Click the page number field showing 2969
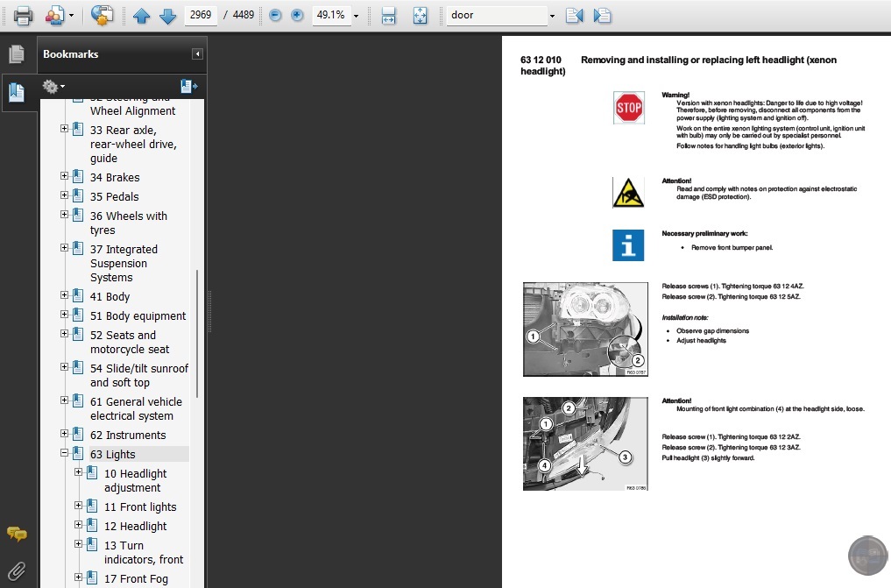 coord(201,15)
